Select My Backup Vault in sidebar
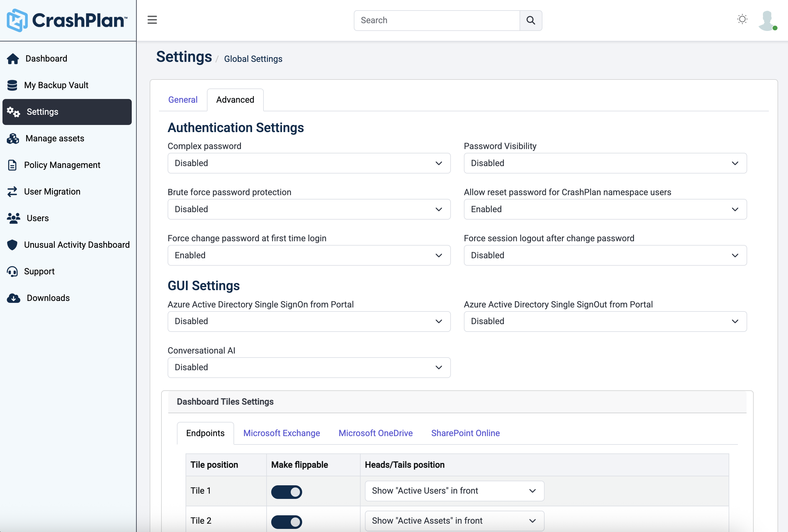The width and height of the screenshot is (788, 532). point(56,85)
